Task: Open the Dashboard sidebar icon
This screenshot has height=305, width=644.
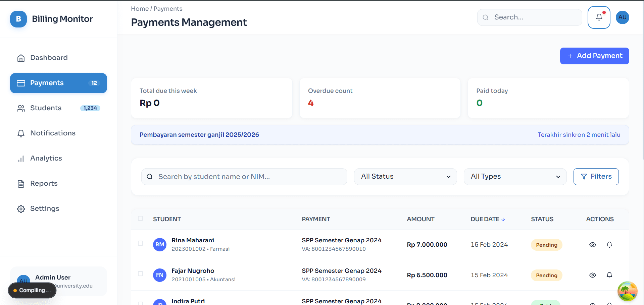Action: tap(21, 58)
